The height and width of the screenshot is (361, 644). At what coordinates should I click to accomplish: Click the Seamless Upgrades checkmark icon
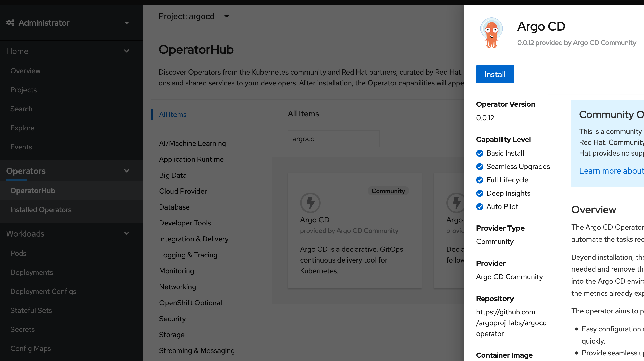point(480,167)
